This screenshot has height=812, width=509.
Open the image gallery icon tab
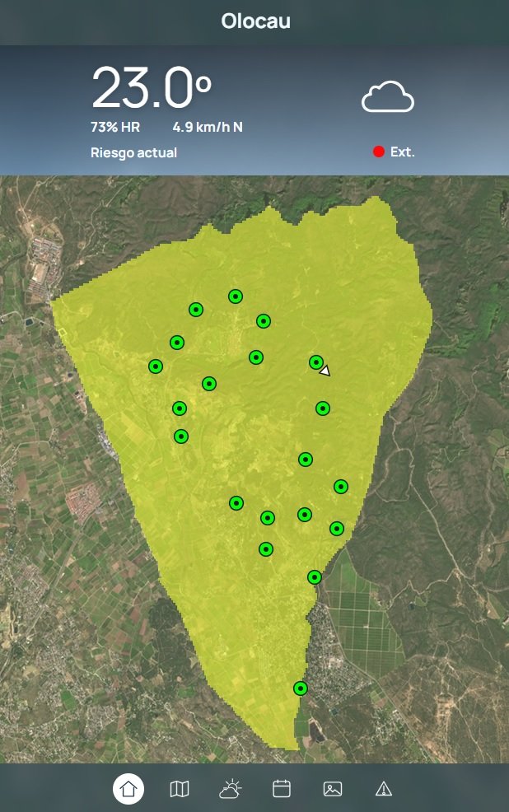click(333, 789)
